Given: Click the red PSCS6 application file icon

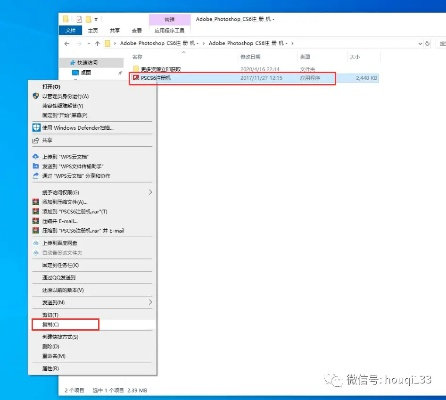Looking at the screenshot, I should click(x=136, y=78).
